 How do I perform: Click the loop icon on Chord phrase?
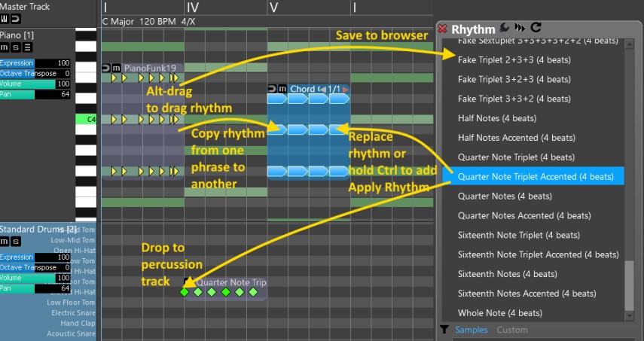(x=273, y=89)
